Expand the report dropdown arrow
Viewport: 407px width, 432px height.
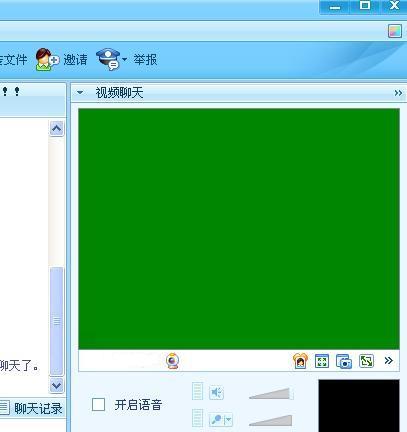[124, 60]
